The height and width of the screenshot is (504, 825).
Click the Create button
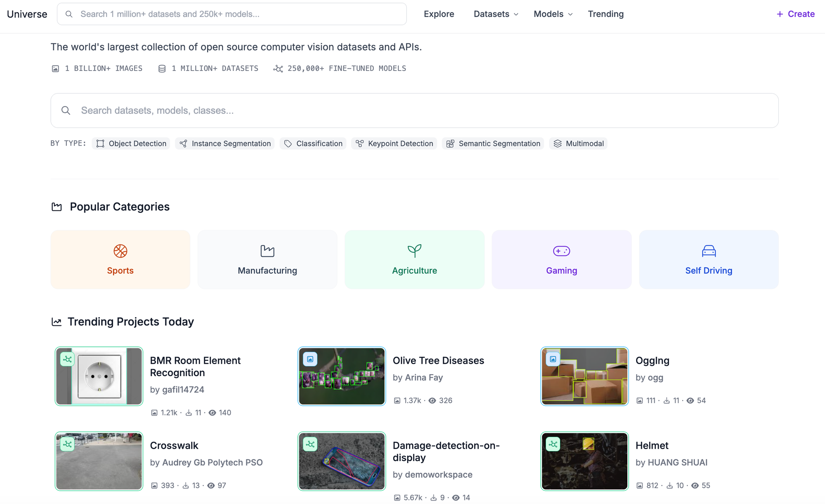tap(795, 14)
